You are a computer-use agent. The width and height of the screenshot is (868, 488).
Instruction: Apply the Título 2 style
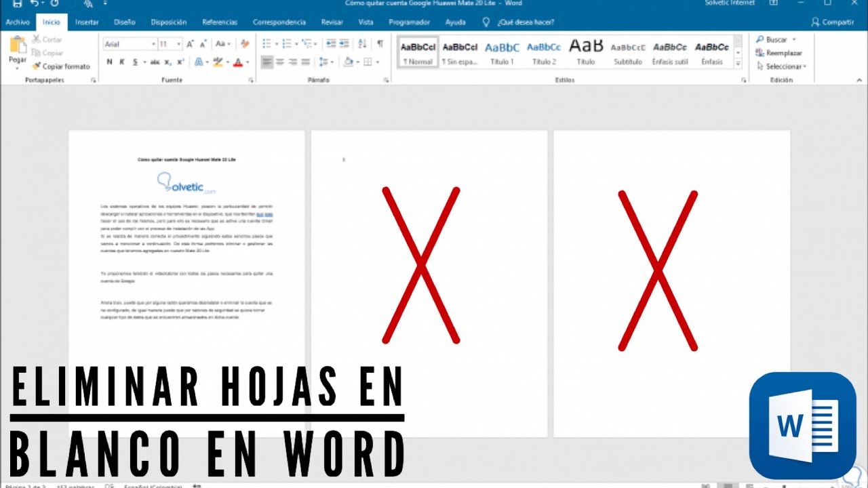click(x=544, y=52)
